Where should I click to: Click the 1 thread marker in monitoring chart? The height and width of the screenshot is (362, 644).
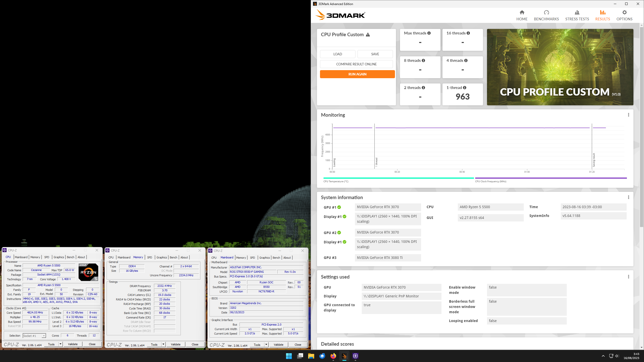pyautogui.click(x=376, y=162)
